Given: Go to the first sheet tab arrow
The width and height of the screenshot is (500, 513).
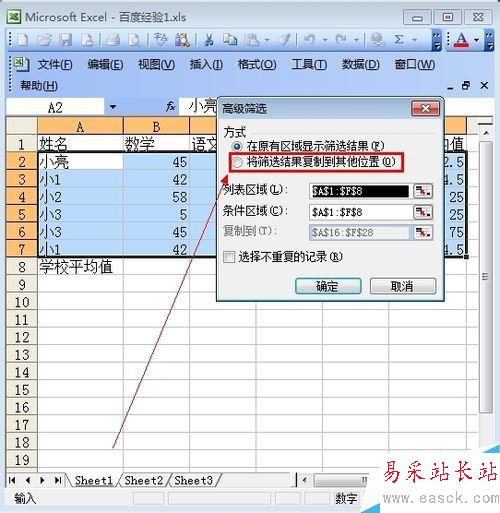Looking at the screenshot, I should click(x=12, y=480).
